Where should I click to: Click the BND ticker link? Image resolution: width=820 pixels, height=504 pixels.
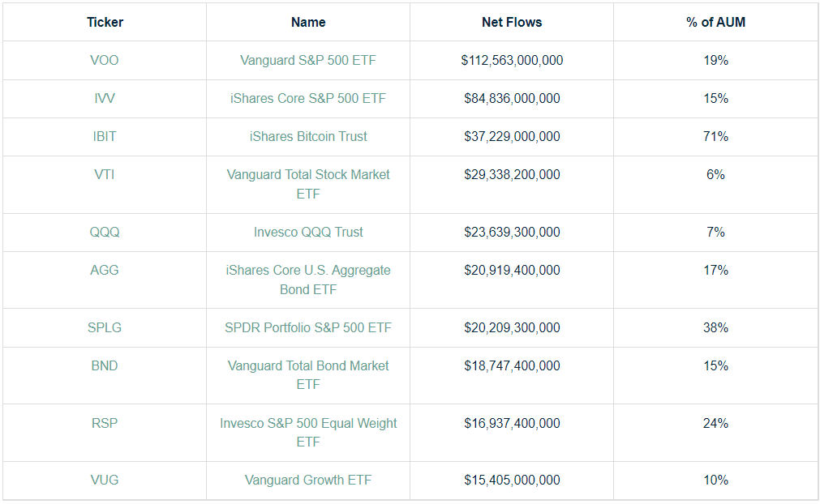click(x=105, y=366)
